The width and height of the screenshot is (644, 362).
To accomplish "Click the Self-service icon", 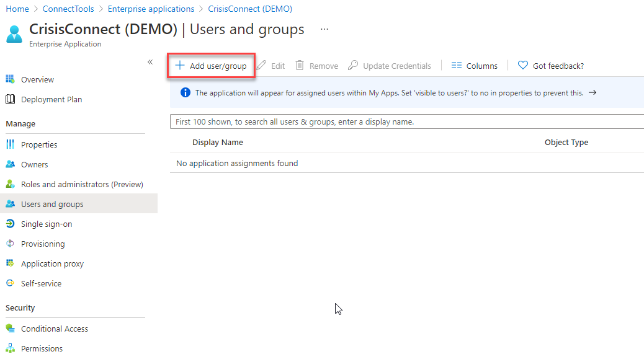I will click(x=11, y=283).
